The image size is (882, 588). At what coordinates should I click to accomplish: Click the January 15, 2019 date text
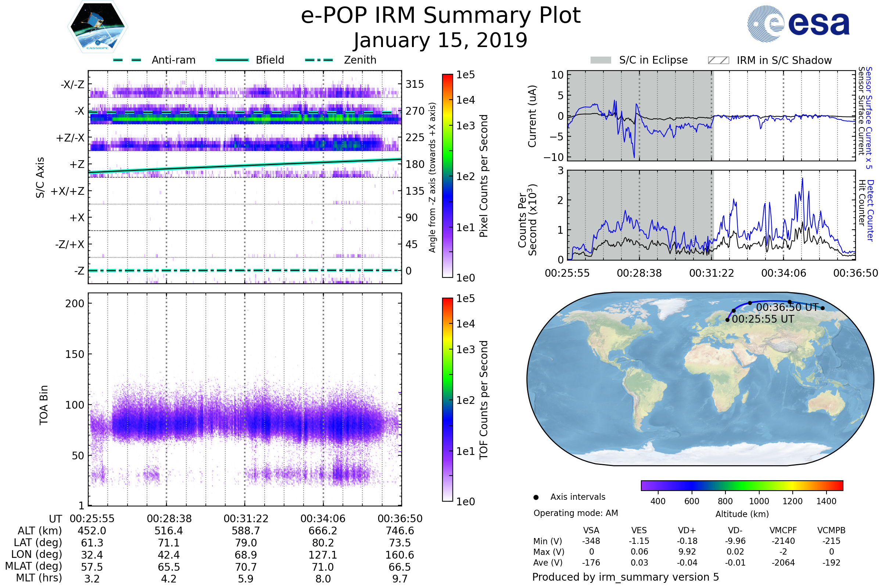[x=441, y=40]
